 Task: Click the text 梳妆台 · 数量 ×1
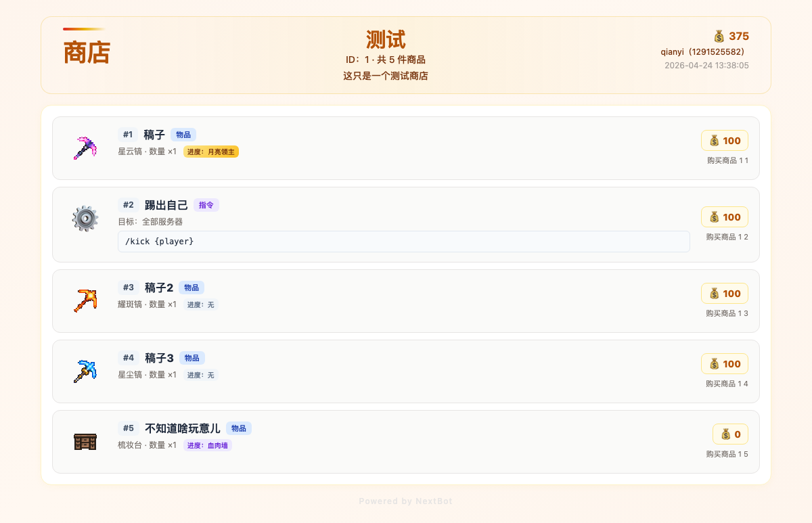[147, 445]
